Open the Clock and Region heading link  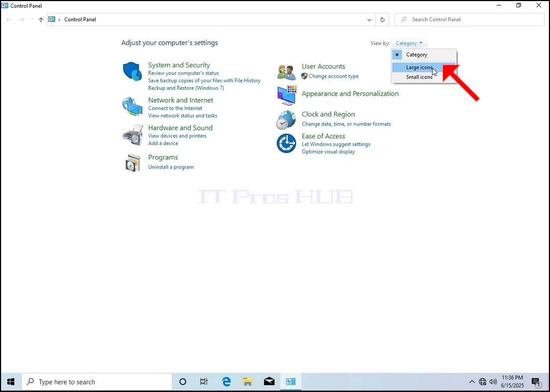click(329, 114)
